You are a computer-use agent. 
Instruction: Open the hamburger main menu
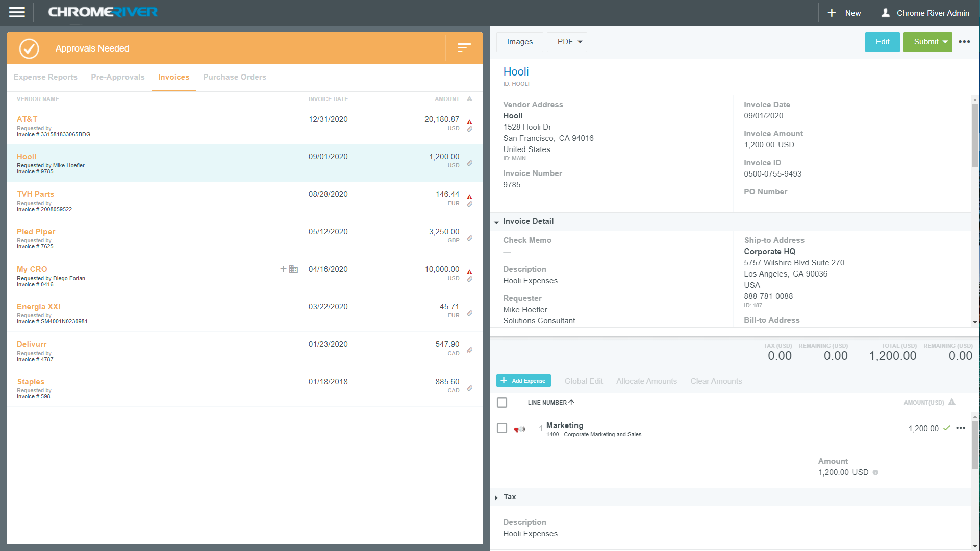click(x=17, y=13)
